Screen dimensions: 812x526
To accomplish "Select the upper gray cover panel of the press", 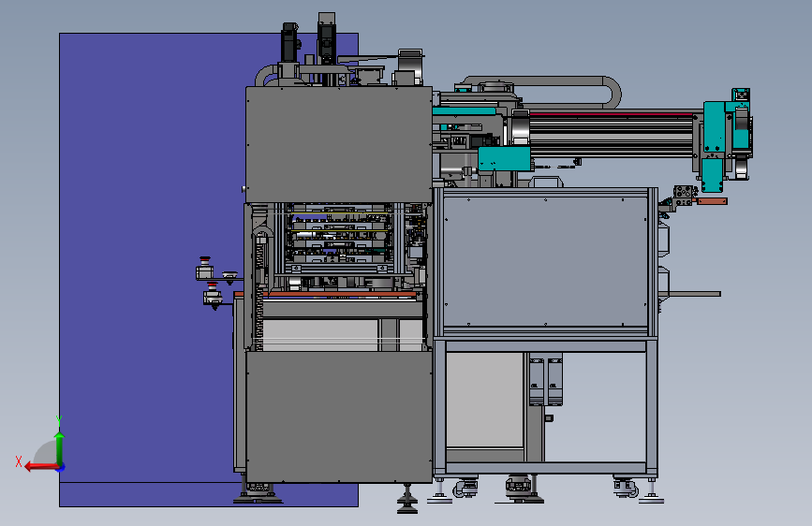I will coord(339,144).
